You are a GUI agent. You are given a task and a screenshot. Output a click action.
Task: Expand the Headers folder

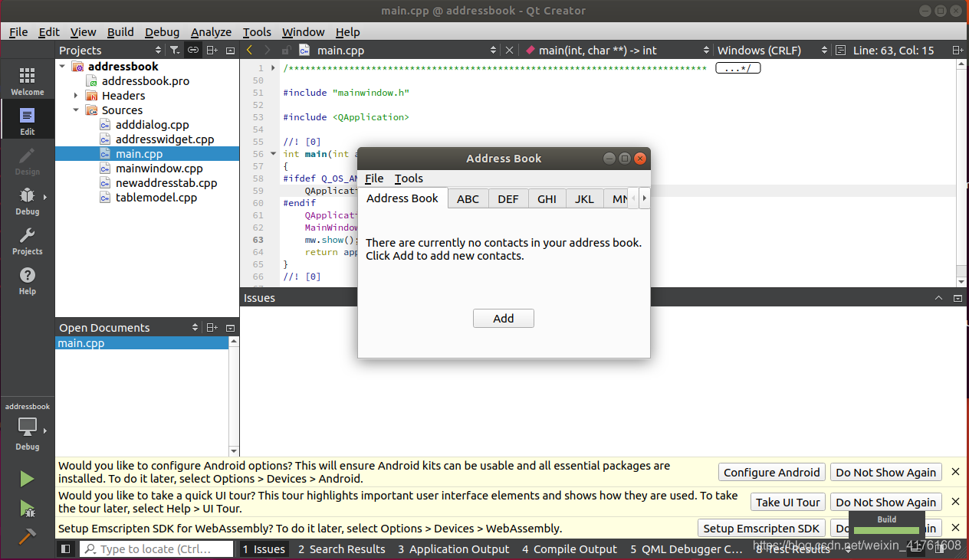coord(76,96)
